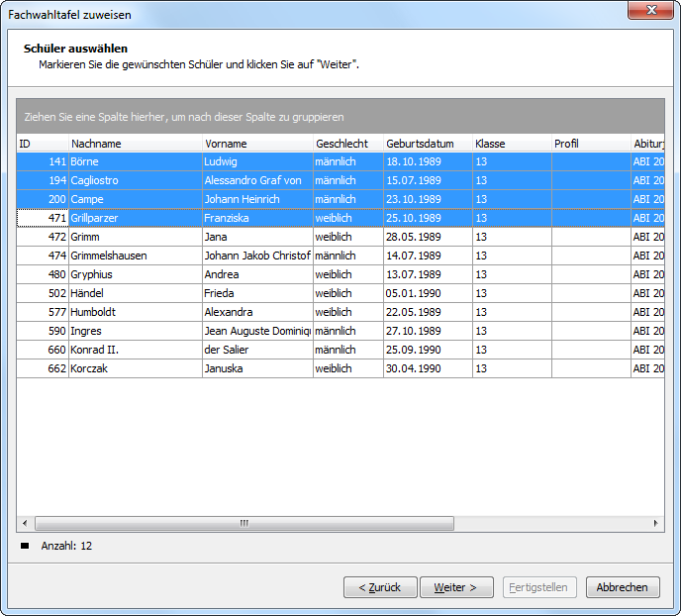Click first name Johann Heinrich
The height and width of the screenshot is (616, 681).
pos(242,199)
